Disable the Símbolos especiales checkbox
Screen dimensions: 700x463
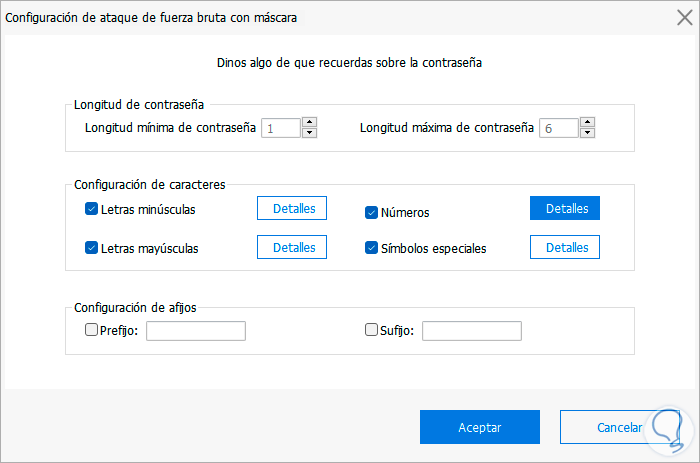pyautogui.click(x=371, y=248)
